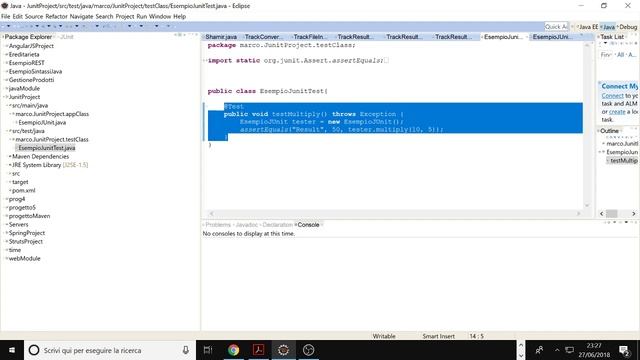
Task: Open Task View from the taskbar
Action: [x=208, y=350]
